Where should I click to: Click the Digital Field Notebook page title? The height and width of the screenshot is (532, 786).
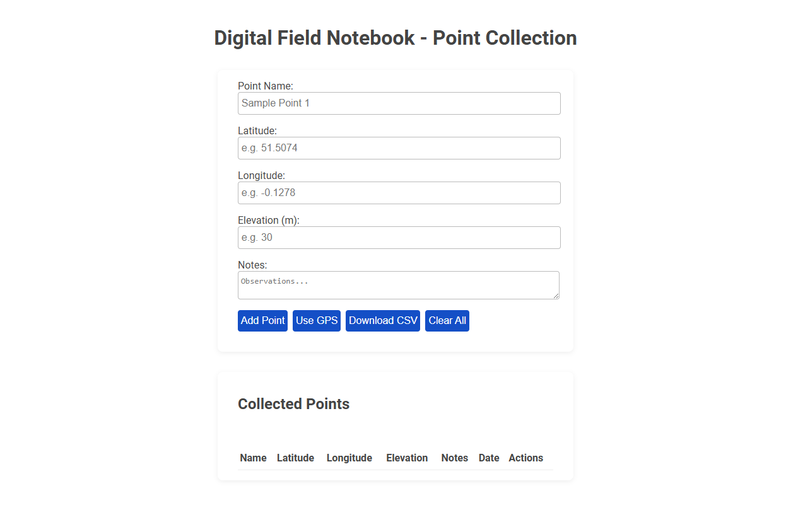(396, 38)
